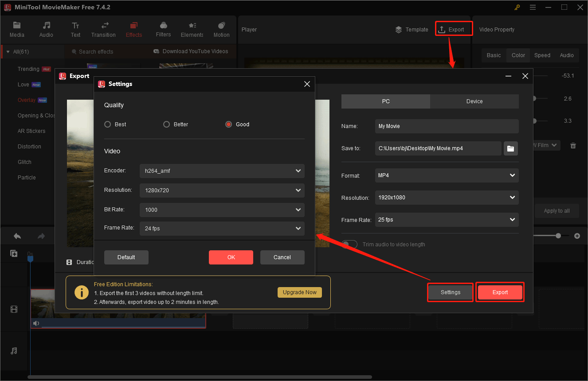Expand the Encoder dropdown h264_amf
The height and width of the screenshot is (381, 588).
222,171
